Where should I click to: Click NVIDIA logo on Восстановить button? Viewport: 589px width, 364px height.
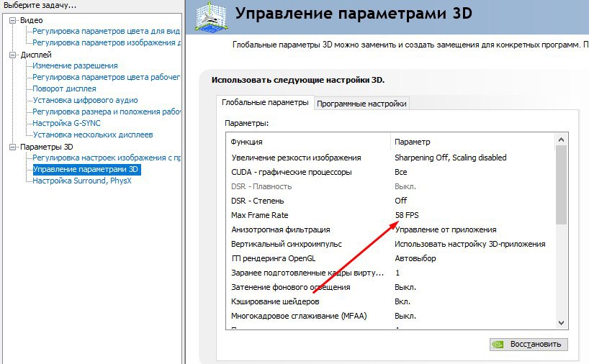pyautogui.click(x=498, y=344)
